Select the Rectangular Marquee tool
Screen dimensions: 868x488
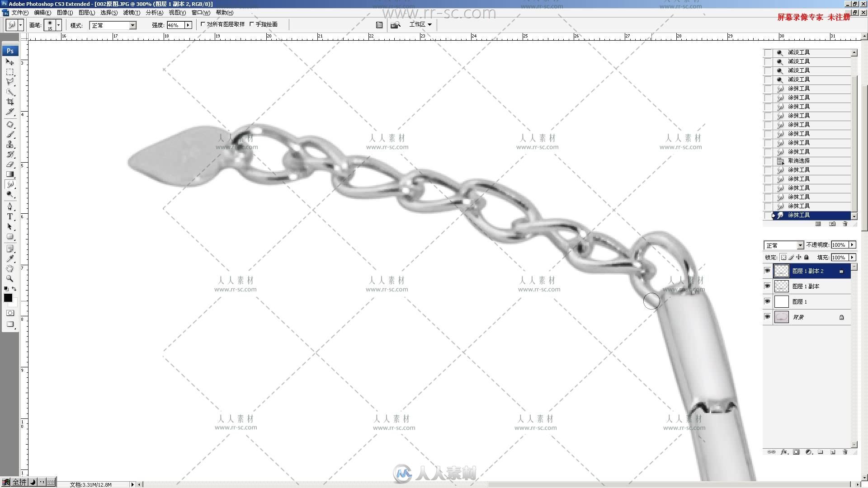pos(10,72)
